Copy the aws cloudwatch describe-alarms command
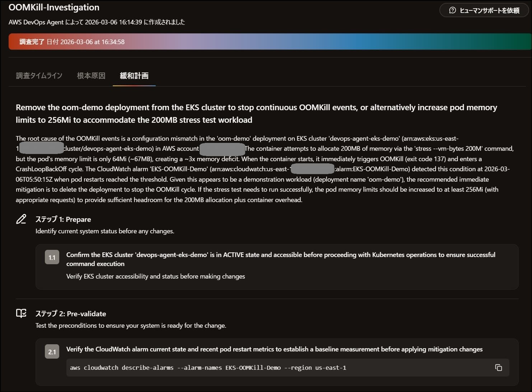This screenshot has width=532, height=392. pos(498,368)
